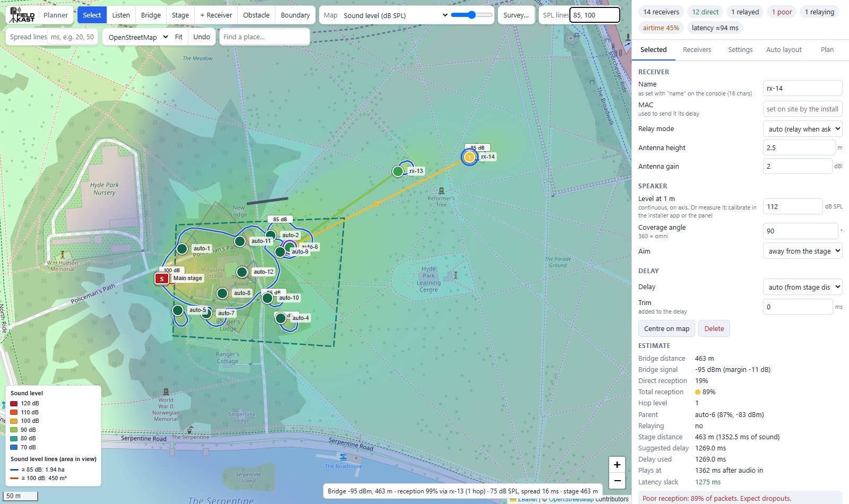Switch to the Stage placement mode
Image resolution: width=849 pixels, height=504 pixels.
[180, 15]
